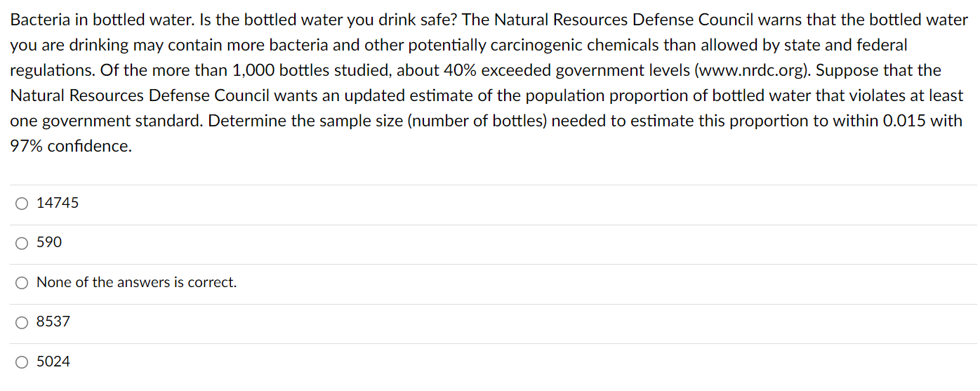Click the answer label text '5024'

[x=53, y=362]
